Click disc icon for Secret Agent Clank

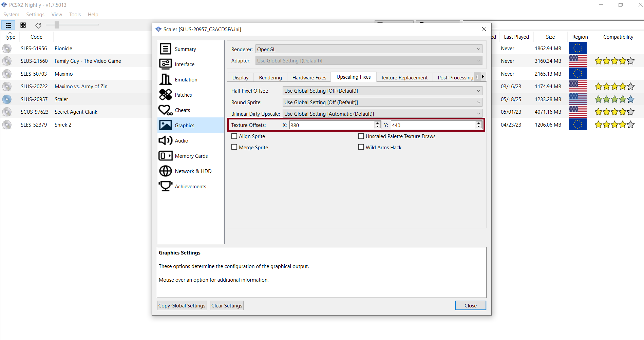[7, 112]
